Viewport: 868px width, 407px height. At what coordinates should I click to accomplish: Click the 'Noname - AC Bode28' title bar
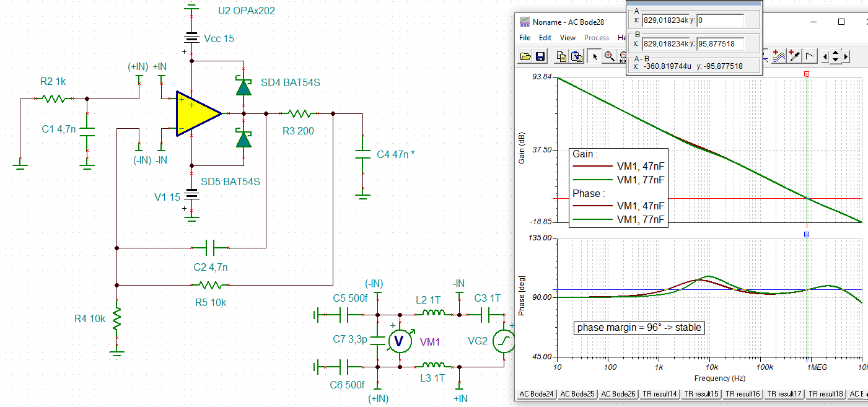(x=569, y=22)
